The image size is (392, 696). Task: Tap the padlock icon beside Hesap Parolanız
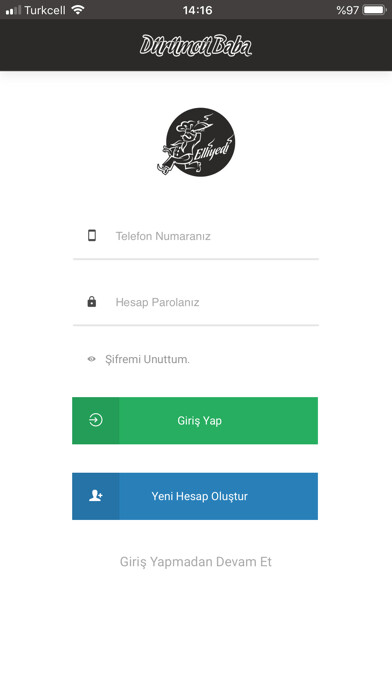[92, 302]
